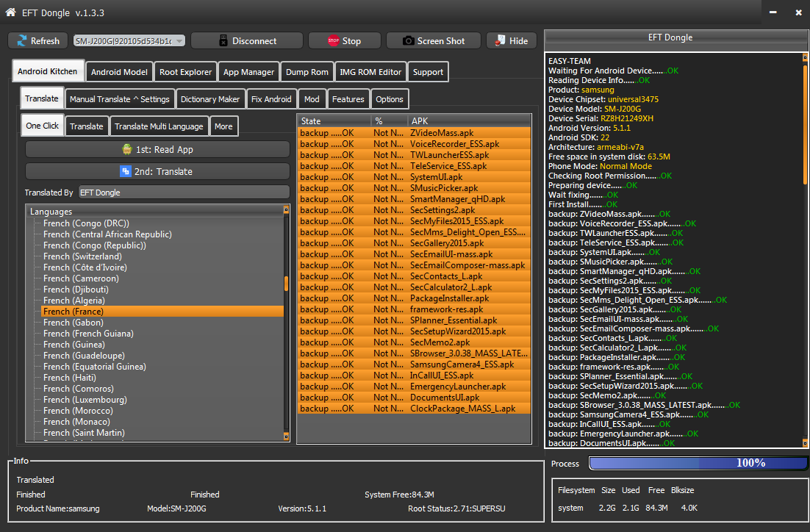Viewport: 810px width, 532px height.
Task: Select the One Click sub-tab
Action: (x=43, y=126)
